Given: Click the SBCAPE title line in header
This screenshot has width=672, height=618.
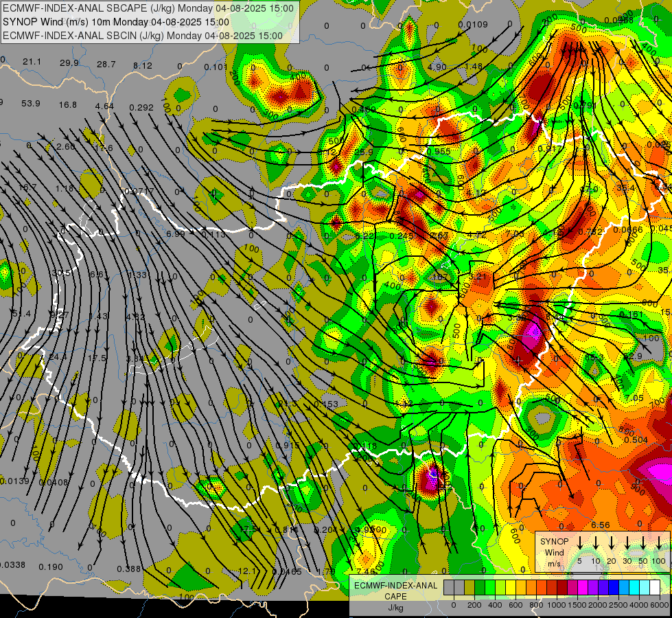Looking at the screenshot, I should (148, 8).
